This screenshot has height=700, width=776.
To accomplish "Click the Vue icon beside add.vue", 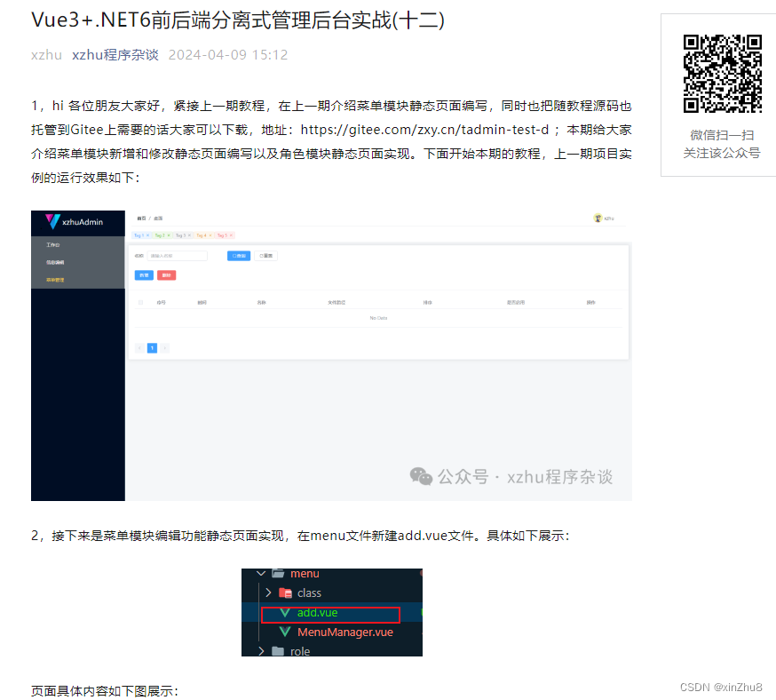I will click(x=285, y=613).
